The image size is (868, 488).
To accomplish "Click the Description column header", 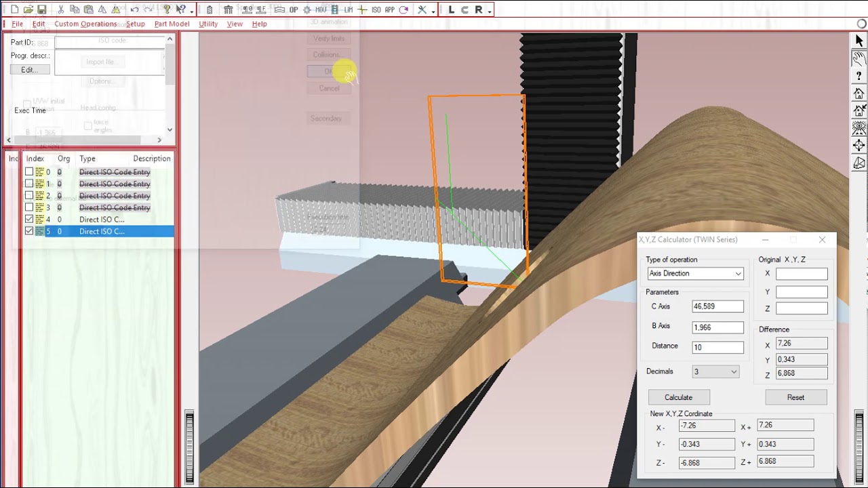I will pos(151,159).
